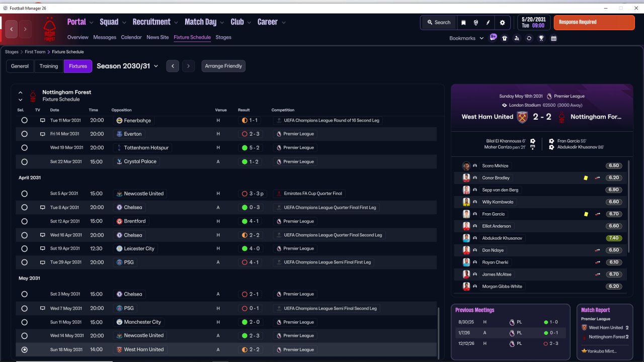644x362 pixels.
Task: Select the Tottenham Hotspur fixture radio button
Action: pos(24,148)
